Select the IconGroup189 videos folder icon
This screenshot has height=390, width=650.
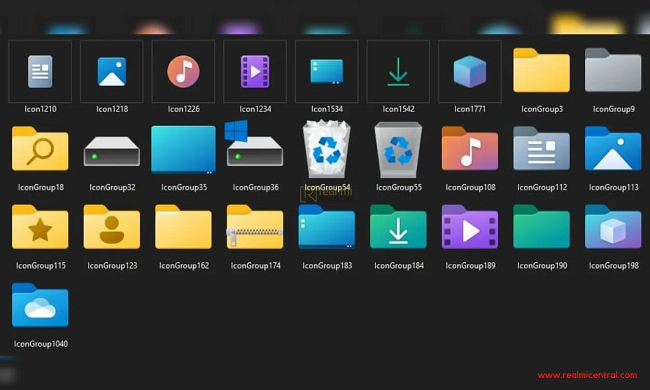pos(470,227)
